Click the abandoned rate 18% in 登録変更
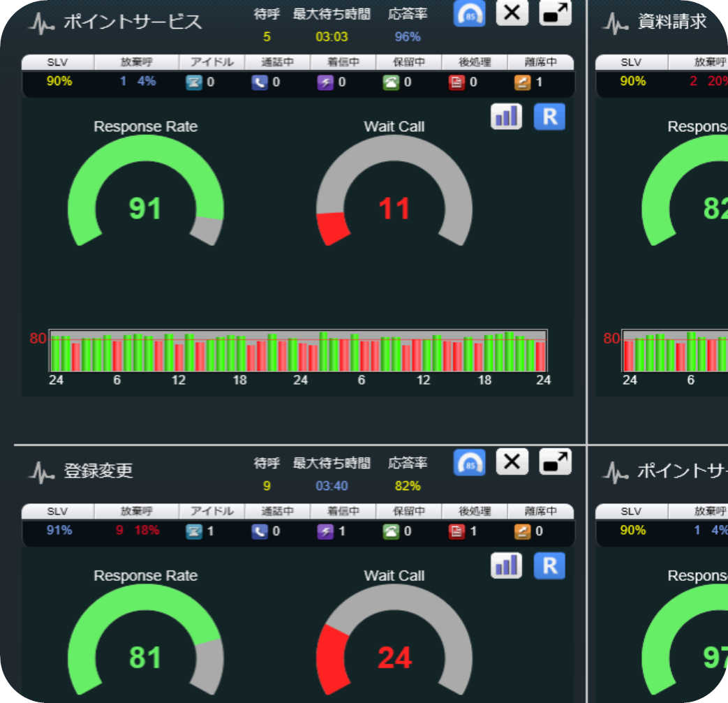This screenshot has height=703, width=728. 147,531
